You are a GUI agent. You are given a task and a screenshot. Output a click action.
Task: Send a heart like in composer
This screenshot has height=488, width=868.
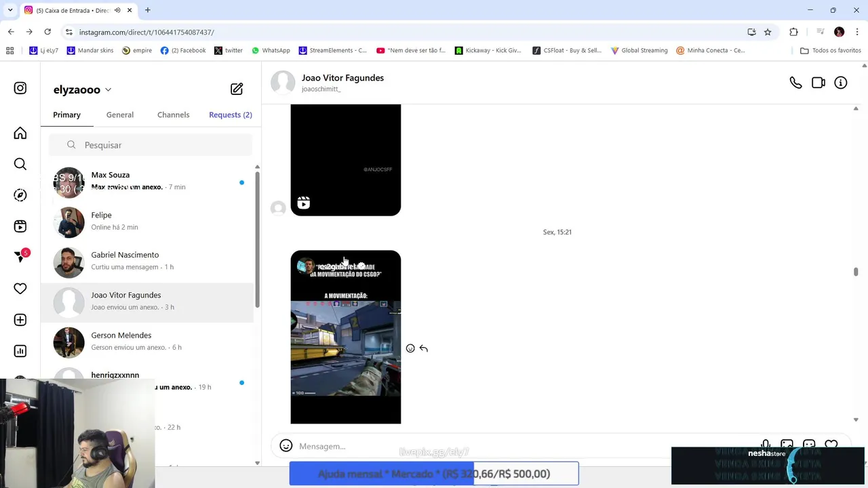click(831, 445)
